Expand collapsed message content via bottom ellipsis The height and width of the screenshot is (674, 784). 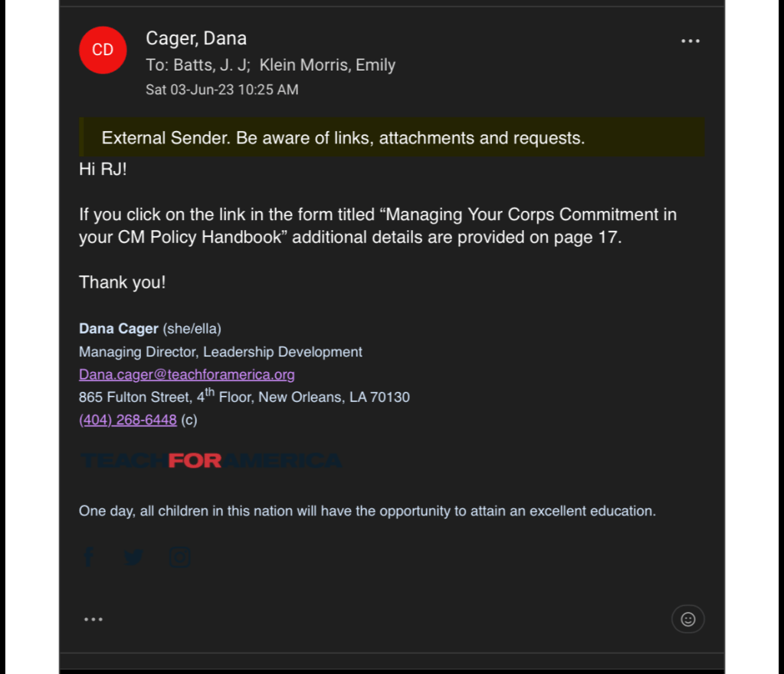[93, 619]
